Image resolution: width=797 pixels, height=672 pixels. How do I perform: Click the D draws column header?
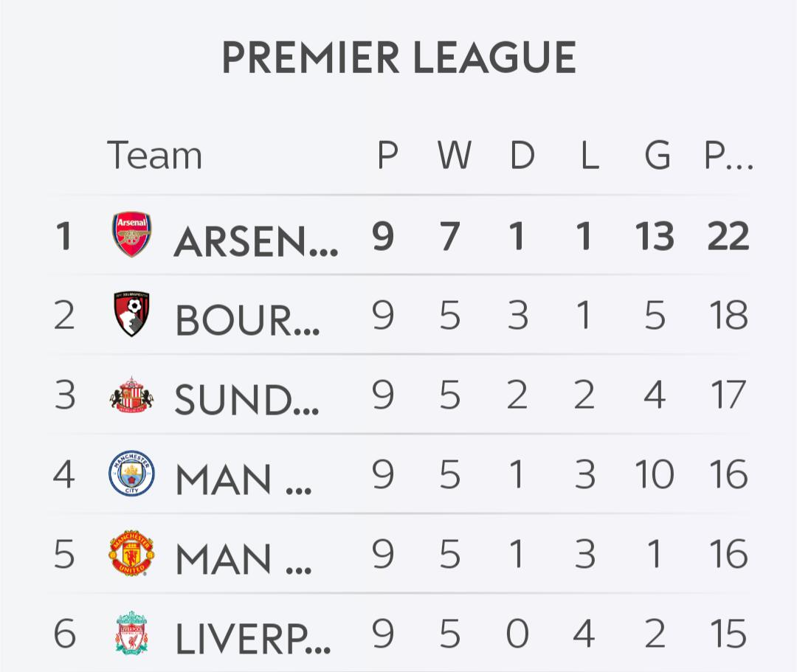[522, 156]
